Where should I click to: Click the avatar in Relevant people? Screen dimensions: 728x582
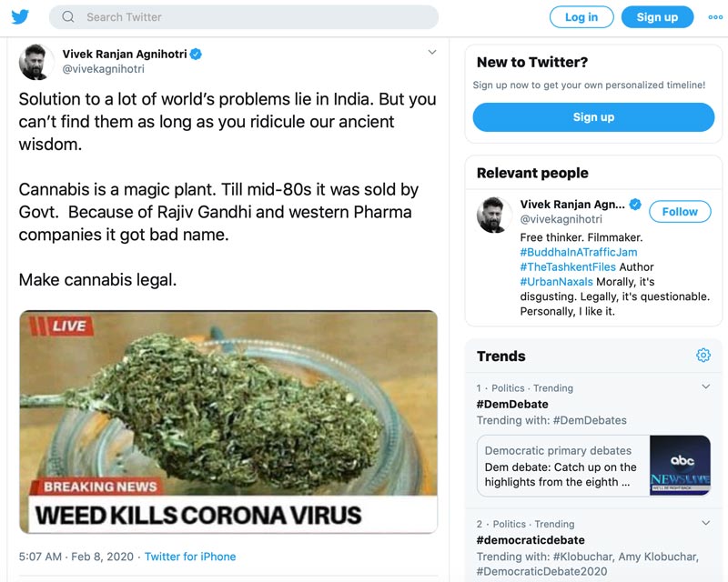click(494, 215)
